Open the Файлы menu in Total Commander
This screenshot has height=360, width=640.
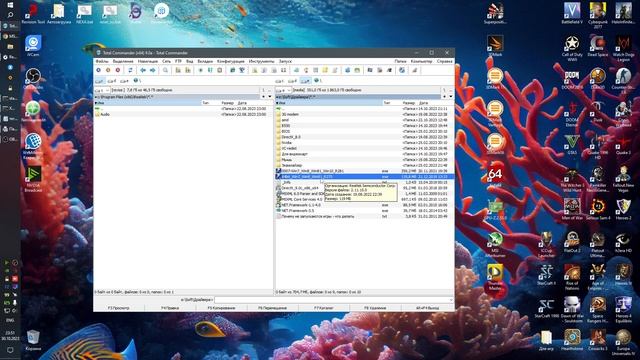coord(102,61)
